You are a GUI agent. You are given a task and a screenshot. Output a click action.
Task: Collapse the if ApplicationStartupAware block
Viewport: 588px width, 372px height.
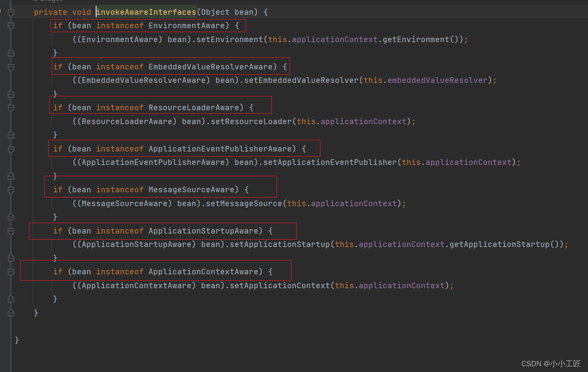[11, 231]
